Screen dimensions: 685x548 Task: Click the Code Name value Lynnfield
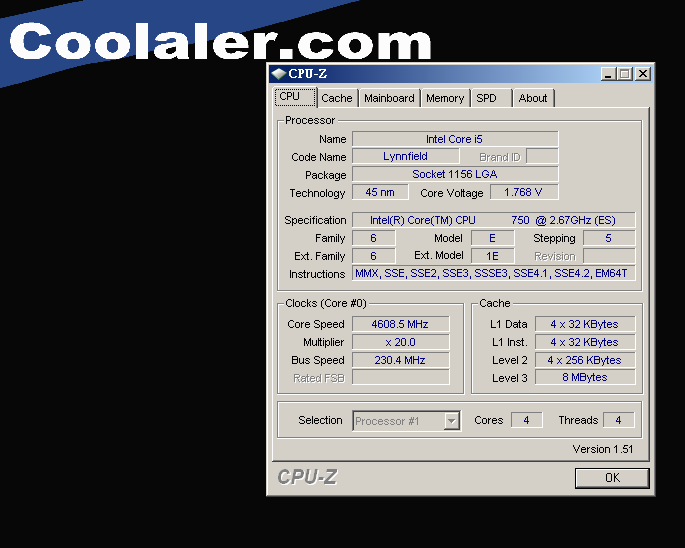point(405,156)
